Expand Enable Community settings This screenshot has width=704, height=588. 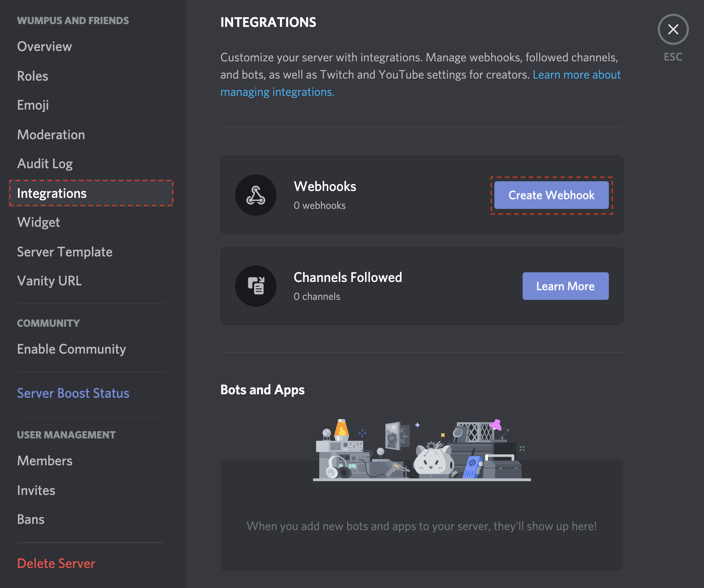[x=71, y=349]
